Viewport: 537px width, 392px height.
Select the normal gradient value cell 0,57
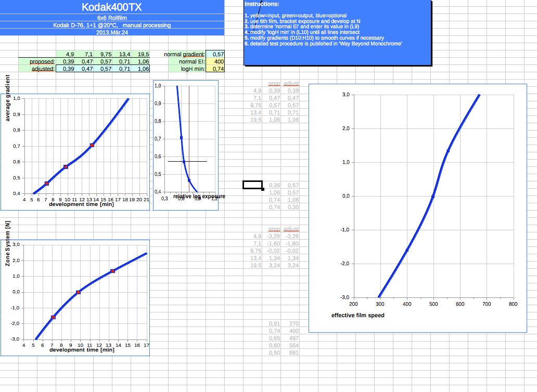[215, 54]
